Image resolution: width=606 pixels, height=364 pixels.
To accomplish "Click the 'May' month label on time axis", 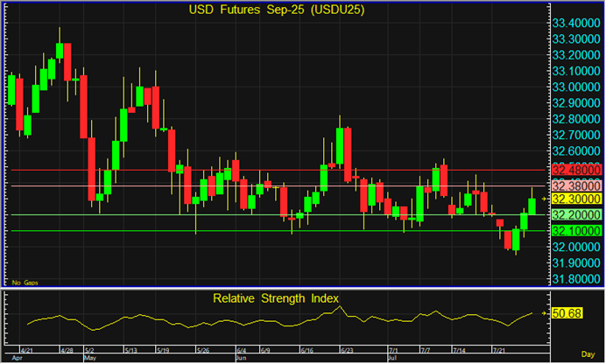I will coord(91,358).
